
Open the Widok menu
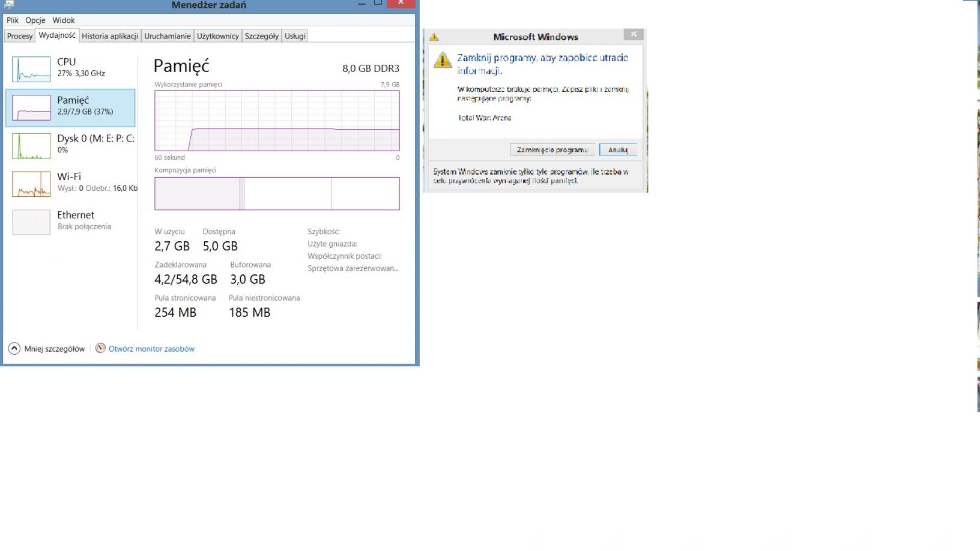pyautogui.click(x=64, y=20)
